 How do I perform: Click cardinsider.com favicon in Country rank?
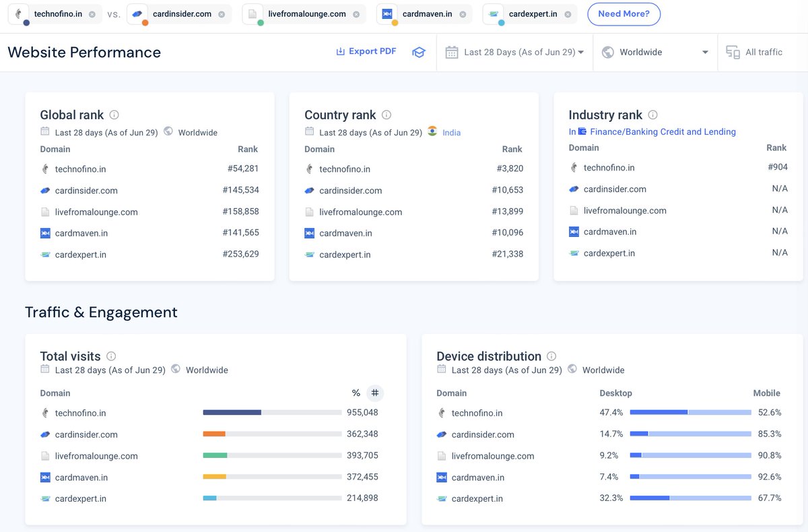[310, 191]
